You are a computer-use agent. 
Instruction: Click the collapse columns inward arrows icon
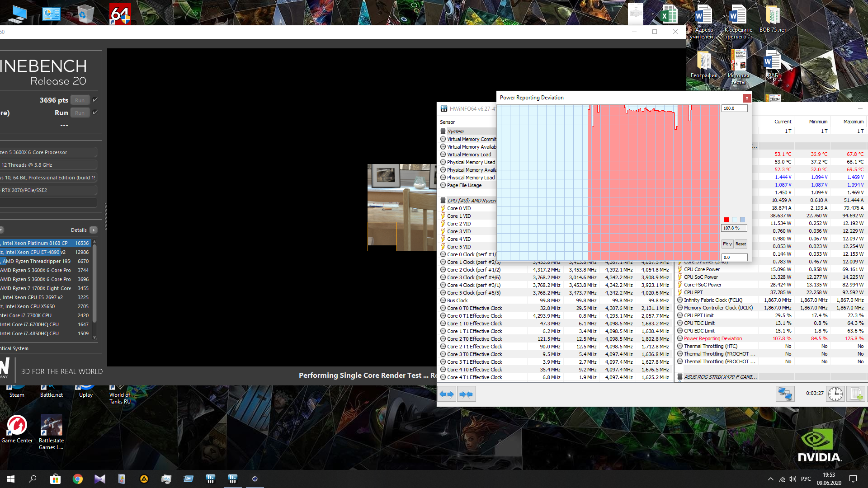coord(466,394)
